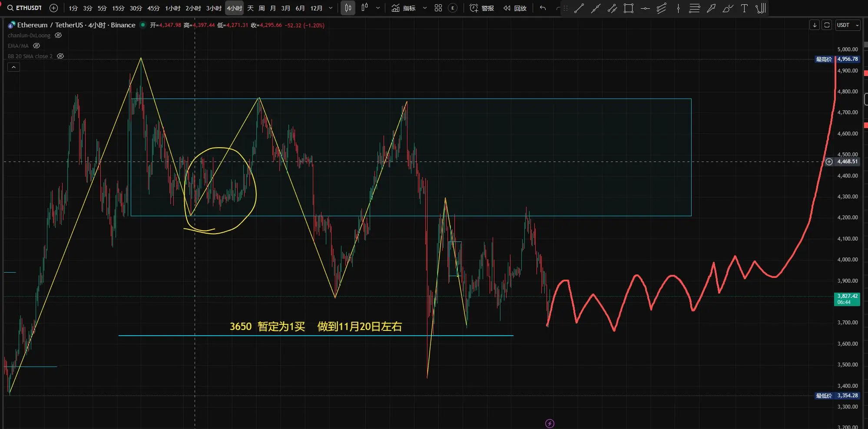
Task: Click the green 3,827.42 current price label
Action: pyautogui.click(x=847, y=299)
